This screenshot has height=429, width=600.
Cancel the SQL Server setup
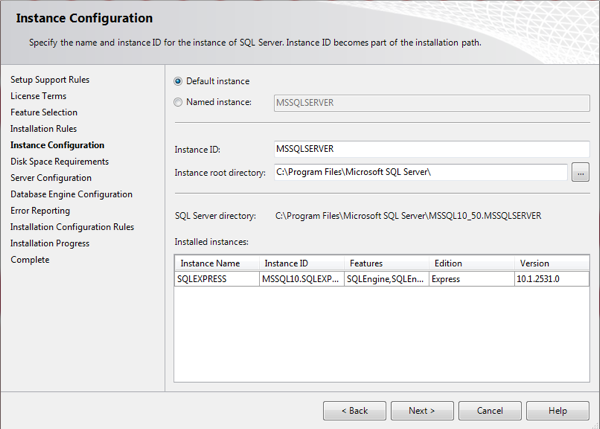(490, 411)
